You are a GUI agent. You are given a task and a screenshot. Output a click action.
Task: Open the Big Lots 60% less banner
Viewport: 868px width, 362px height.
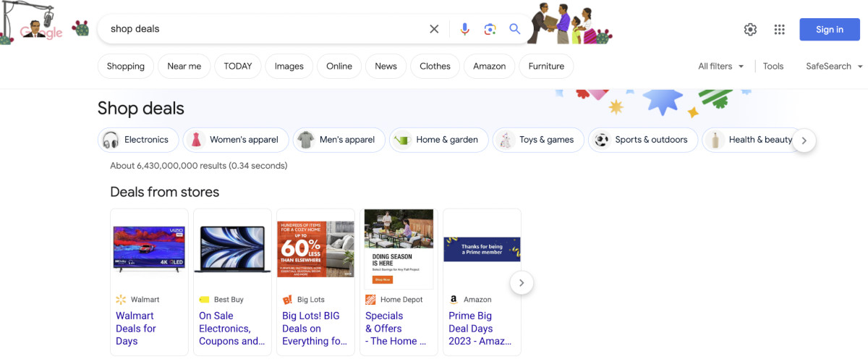coord(315,249)
